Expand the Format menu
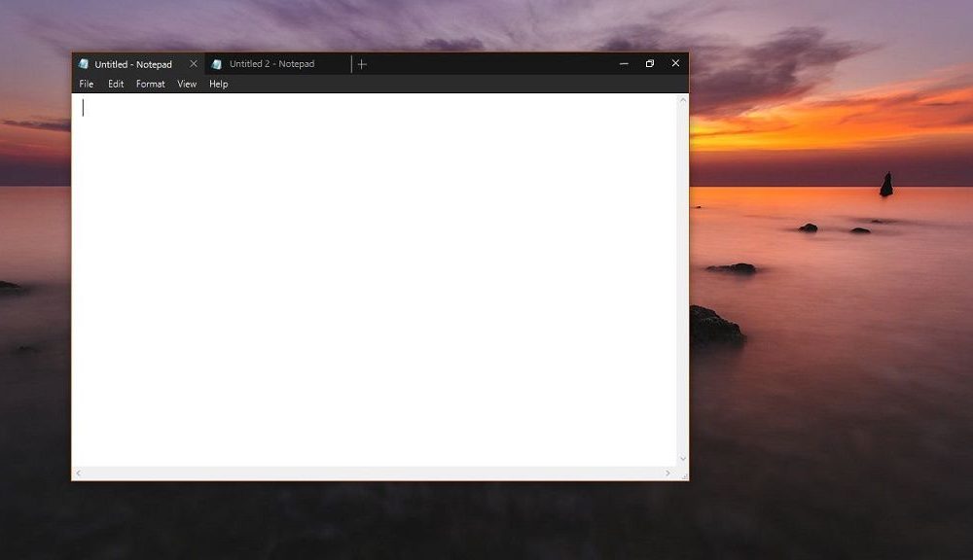 151,85
